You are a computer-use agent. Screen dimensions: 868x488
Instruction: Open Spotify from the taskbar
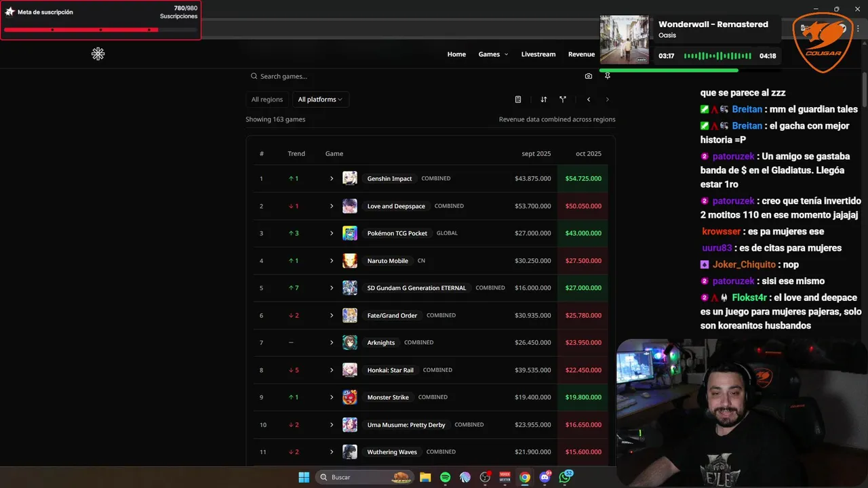click(x=445, y=477)
